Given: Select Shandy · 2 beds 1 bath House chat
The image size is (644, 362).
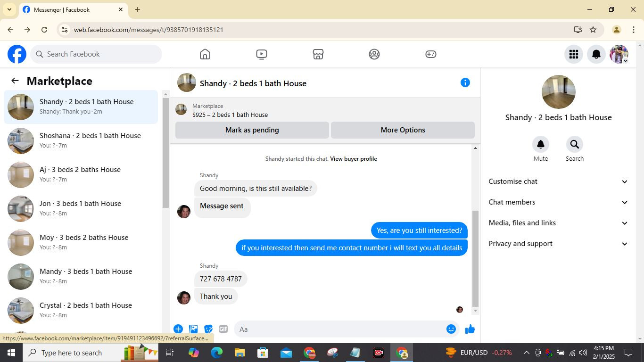Looking at the screenshot, I should point(81,107).
